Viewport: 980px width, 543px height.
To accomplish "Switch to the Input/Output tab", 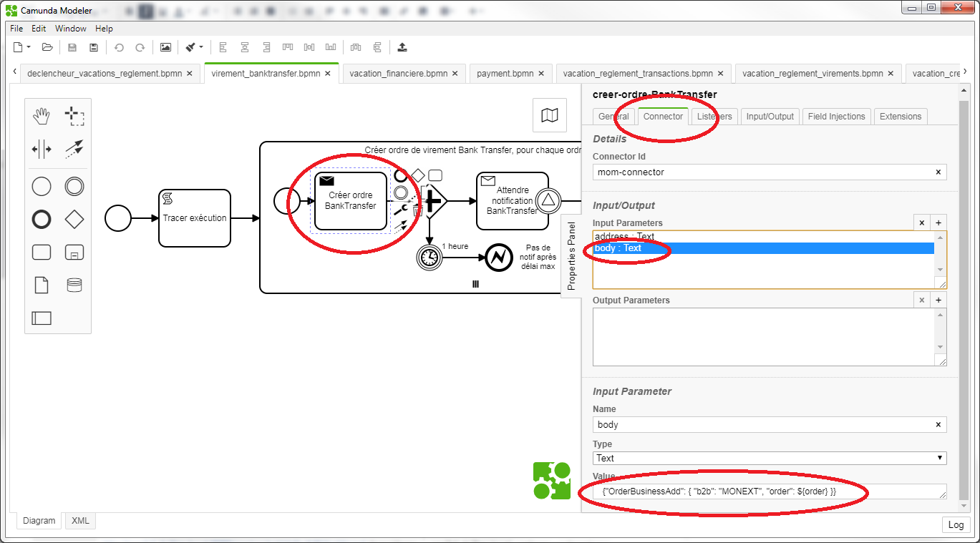I will (770, 117).
